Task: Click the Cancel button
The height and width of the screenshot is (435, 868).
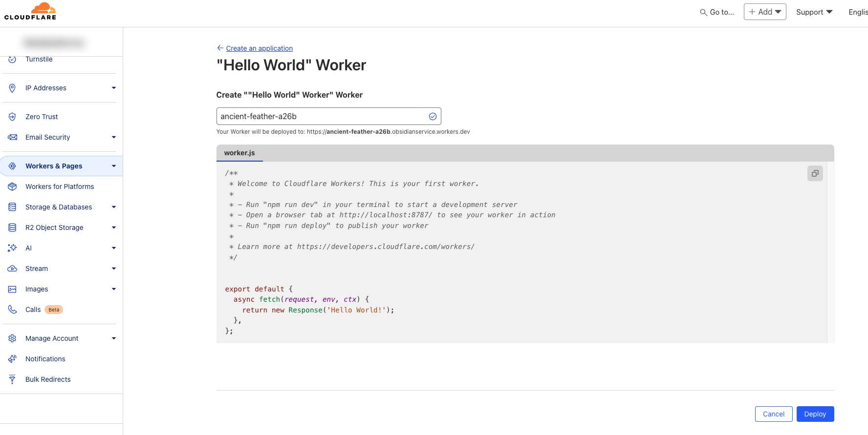Action: [x=773, y=414]
